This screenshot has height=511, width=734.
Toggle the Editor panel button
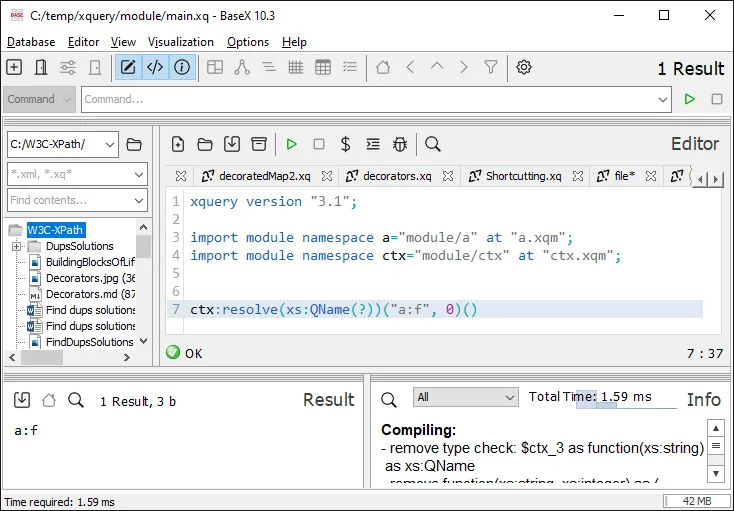coord(128,67)
